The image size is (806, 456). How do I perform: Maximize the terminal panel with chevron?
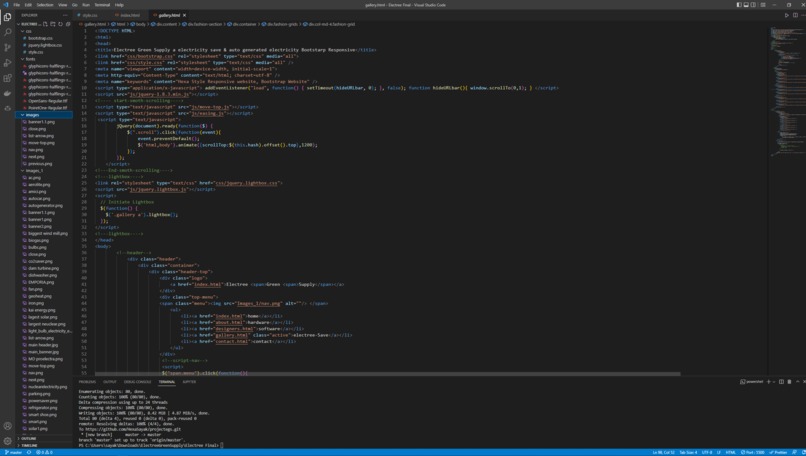point(798,382)
